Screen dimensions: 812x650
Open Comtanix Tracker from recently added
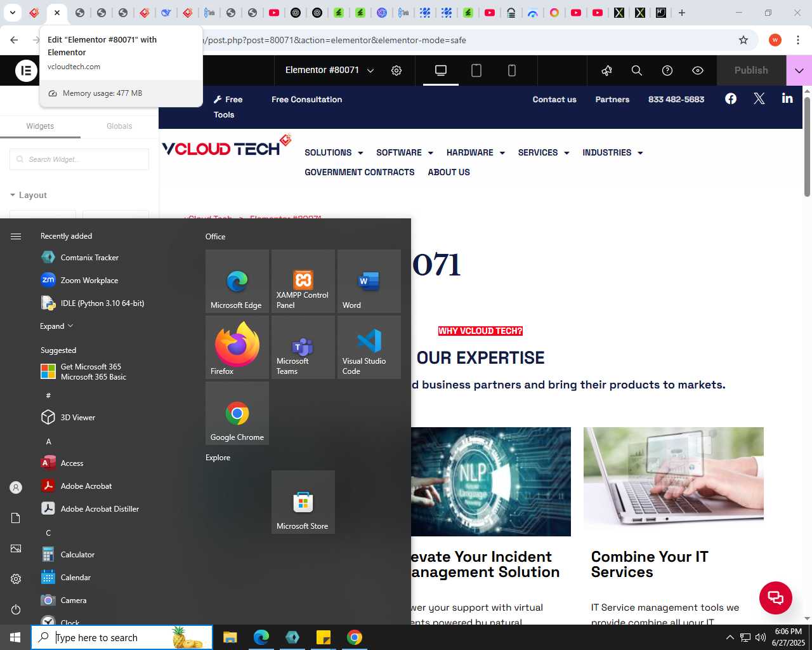pyautogui.click(x=89, y=258)
